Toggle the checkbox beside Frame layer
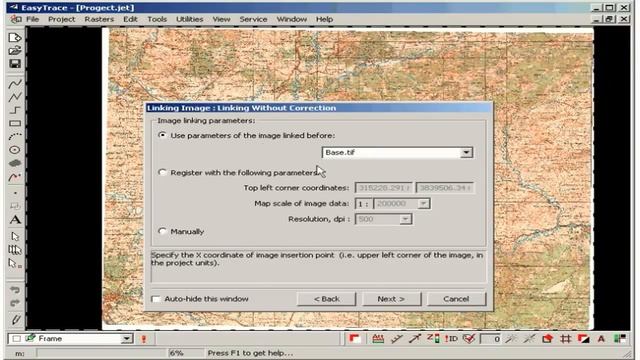The width and height of the screenshot is (640, 360). pyautogui.click(x=16, y=339)
